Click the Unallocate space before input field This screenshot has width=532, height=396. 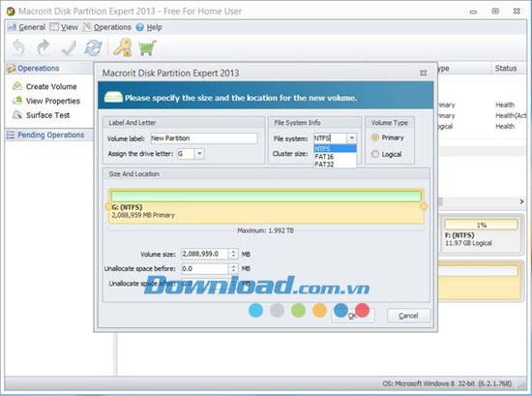[x=205, y=268]
